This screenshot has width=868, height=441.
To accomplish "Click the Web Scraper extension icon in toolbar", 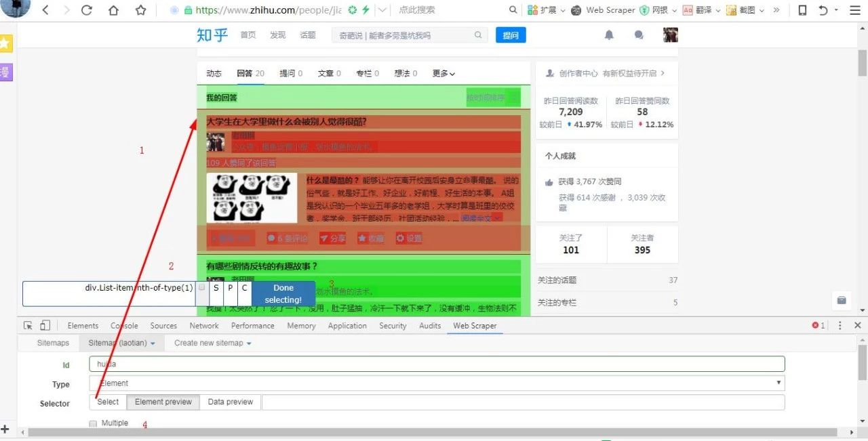I will pos(576,10).
